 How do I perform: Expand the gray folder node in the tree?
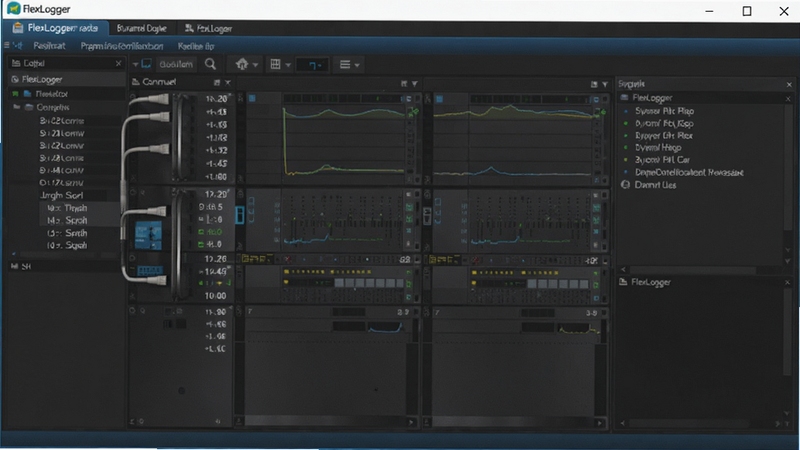(x=17, y=107)
